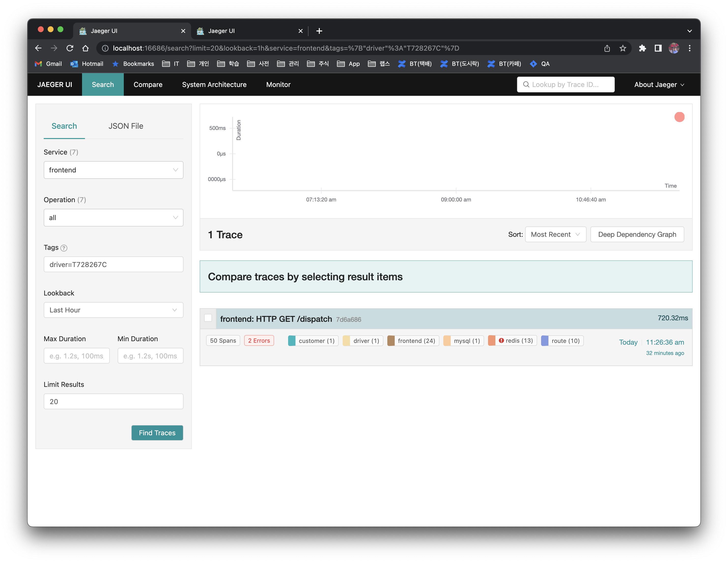Open the Sort Most Recent dropdown
Image resolution: width=728 pixels, height=563 pixels.
point(555,234)
